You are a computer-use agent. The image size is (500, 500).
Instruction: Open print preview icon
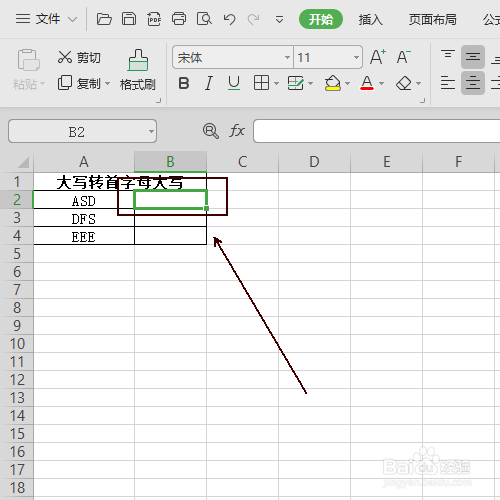click(204, 19)
